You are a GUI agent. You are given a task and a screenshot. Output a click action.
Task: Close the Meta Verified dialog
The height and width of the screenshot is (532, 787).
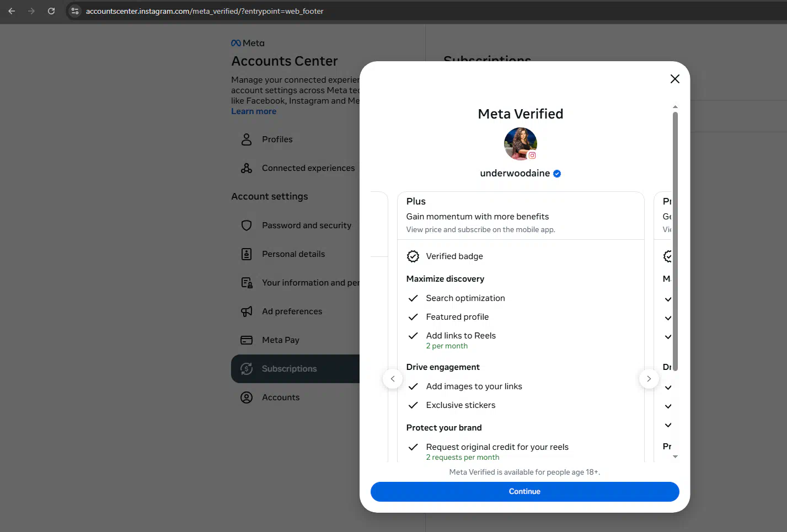tap(674, 79)
